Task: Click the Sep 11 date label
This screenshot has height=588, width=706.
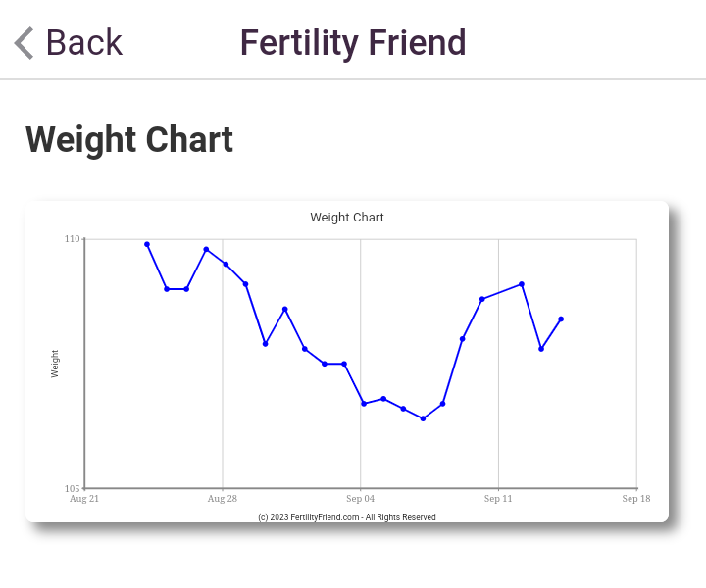Action: click(x=498, y=499)
